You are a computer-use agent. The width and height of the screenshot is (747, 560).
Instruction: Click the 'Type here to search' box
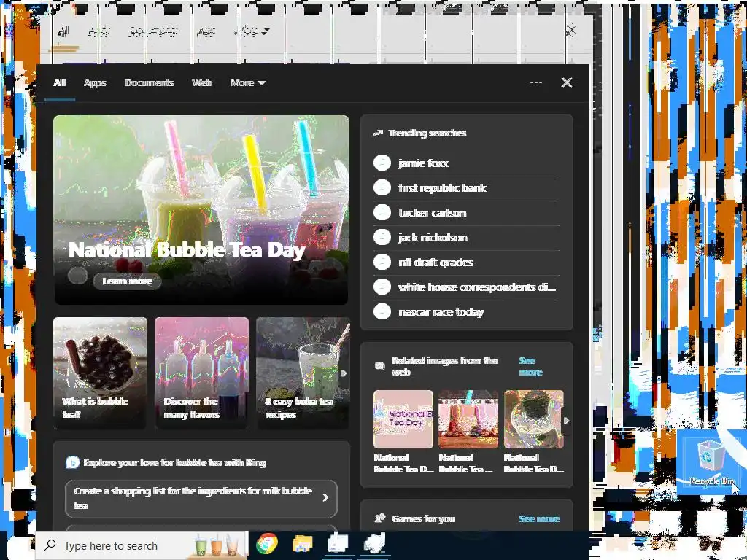(x=142, y=545)
